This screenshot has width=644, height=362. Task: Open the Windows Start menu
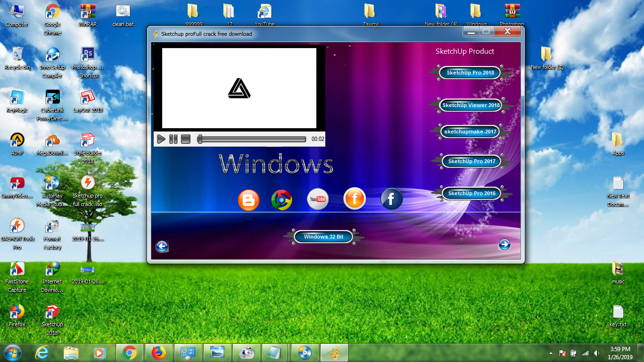point(12,353)
